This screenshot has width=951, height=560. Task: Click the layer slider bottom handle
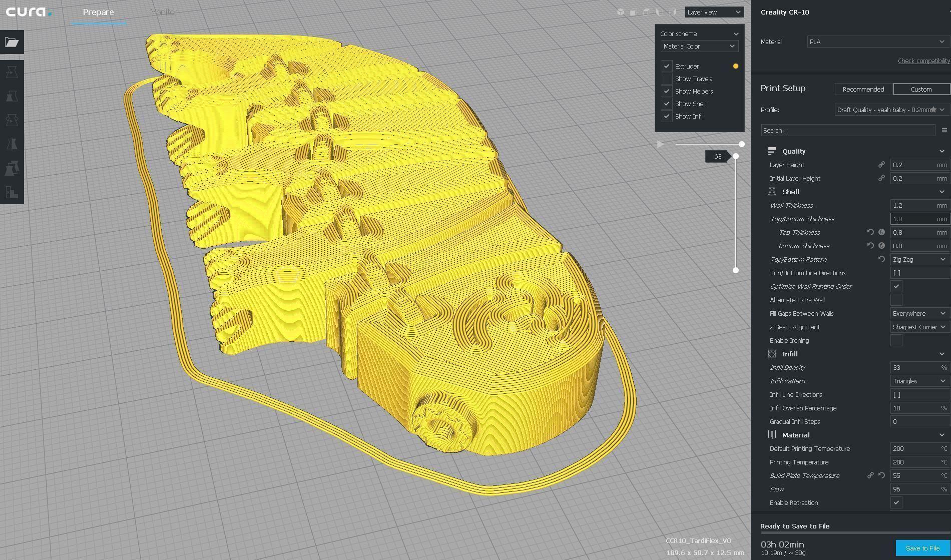736,270
